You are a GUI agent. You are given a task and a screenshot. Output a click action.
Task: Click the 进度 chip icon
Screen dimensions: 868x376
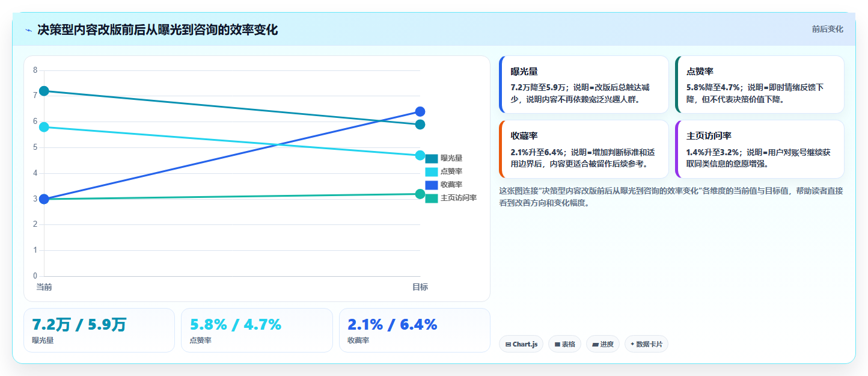click(595, 345)
